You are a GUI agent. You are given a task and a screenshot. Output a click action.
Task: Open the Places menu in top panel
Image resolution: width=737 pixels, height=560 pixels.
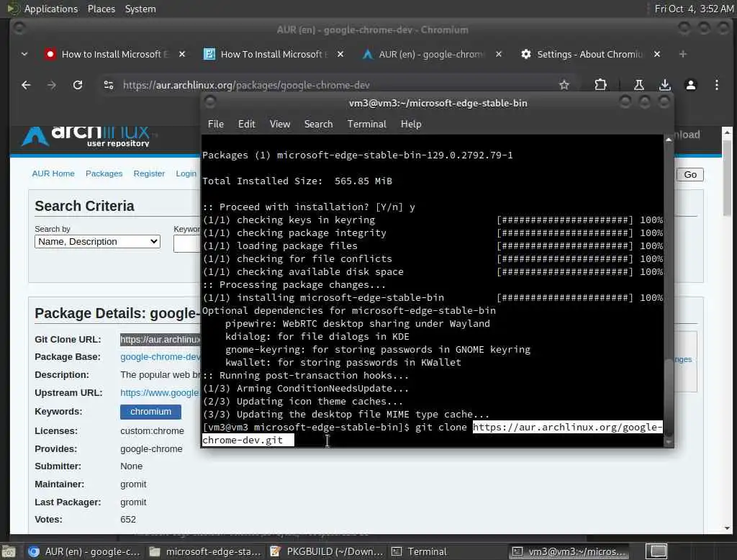coord(101,9)
